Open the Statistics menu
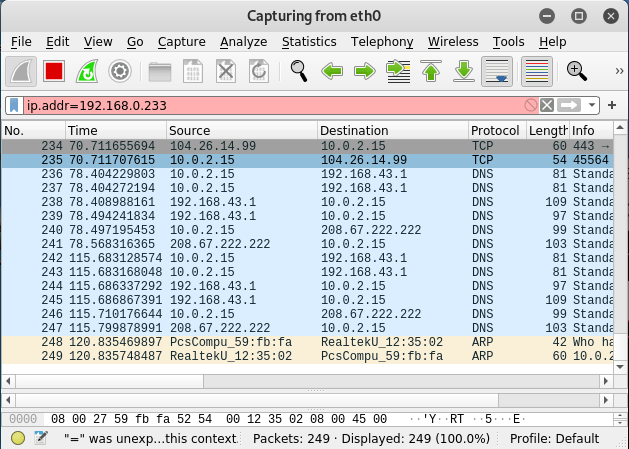This screenshot has width=629, height=449. (x=309, y=42)
